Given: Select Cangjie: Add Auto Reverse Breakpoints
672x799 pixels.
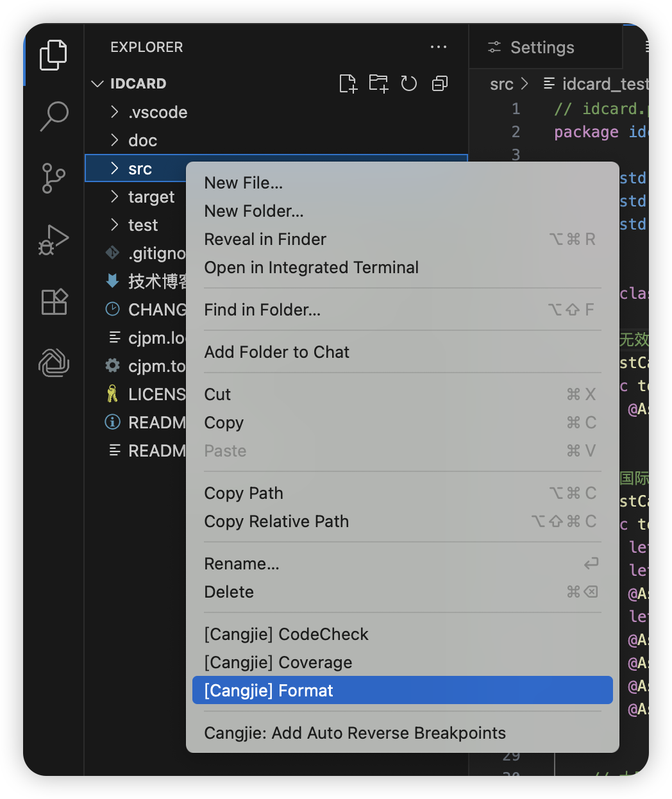Looking at the screenshot, I should point(402,733).
